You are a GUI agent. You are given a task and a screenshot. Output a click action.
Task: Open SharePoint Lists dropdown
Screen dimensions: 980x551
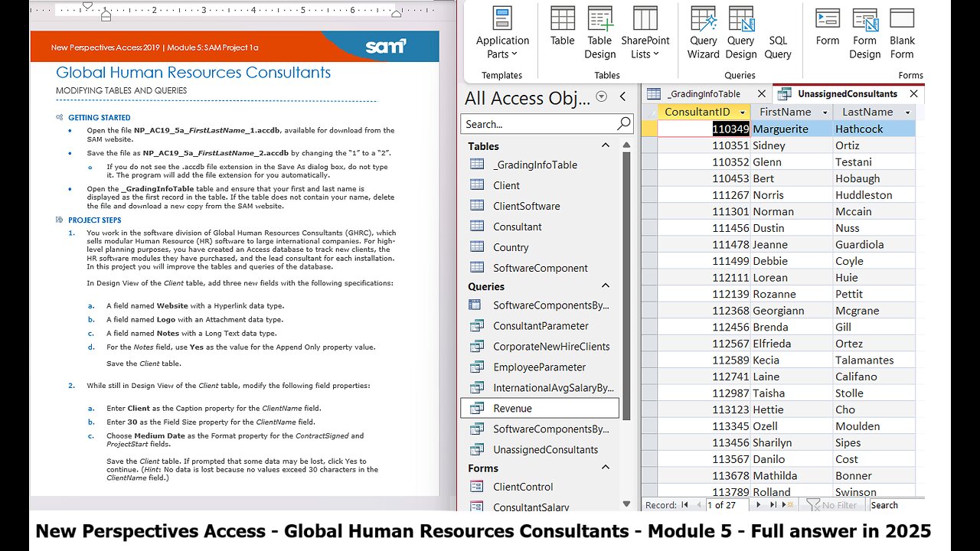tap(645, 34)
